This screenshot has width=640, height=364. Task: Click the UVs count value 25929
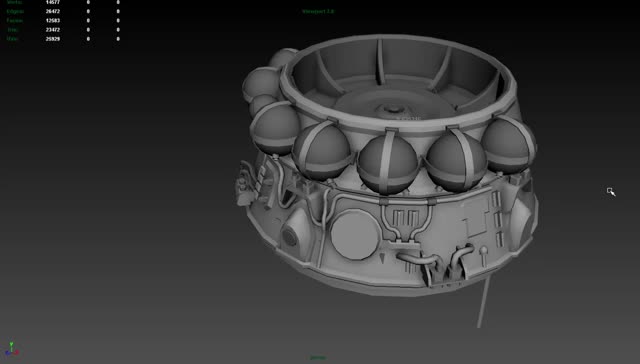(x=53, y=39)
